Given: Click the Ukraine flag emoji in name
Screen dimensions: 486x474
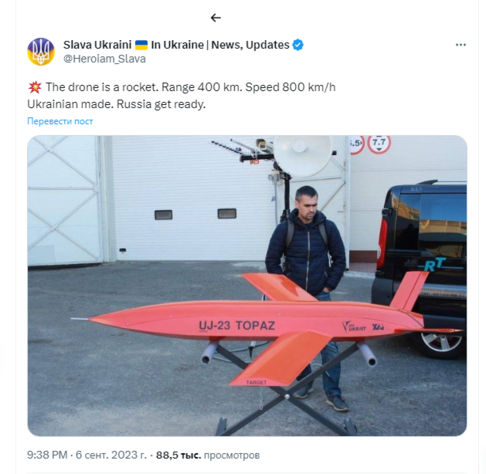Looking at the screenshot, I should 141,45.
